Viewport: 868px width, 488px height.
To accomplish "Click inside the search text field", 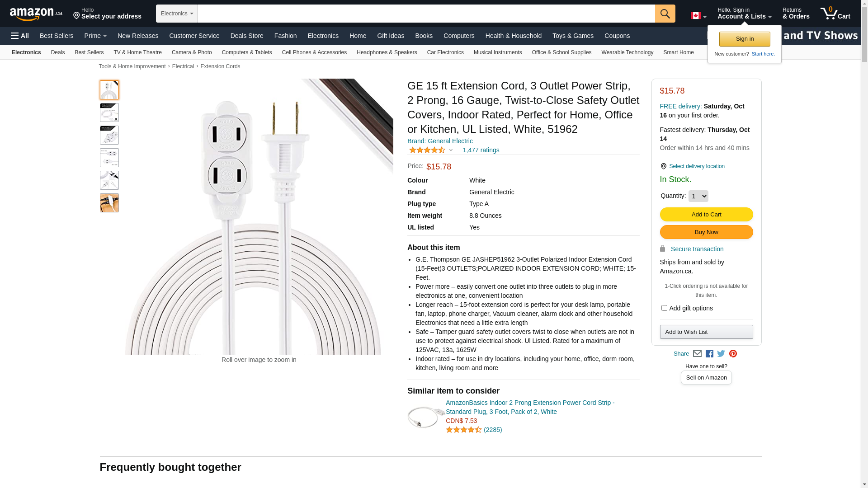I will (426, 14).
